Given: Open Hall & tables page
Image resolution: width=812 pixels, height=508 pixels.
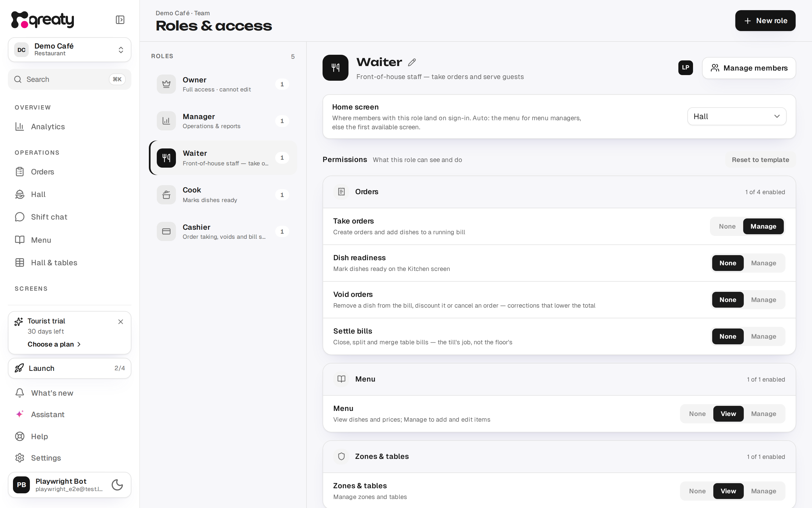Looking at the screenshot, I should [x=69, y=262].
